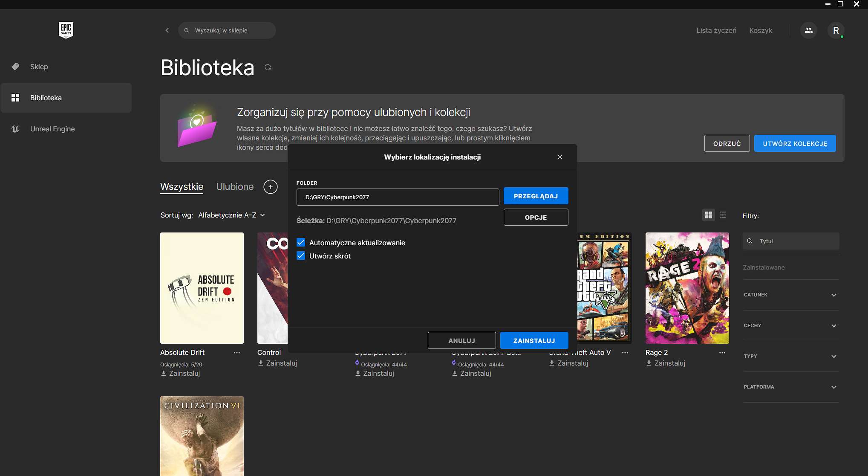Image resolution: width=868 pixels, height=476 pixels.
Task: Click the Biblioteka grid icon in sidebar
Action: click(x=15, y=98)
